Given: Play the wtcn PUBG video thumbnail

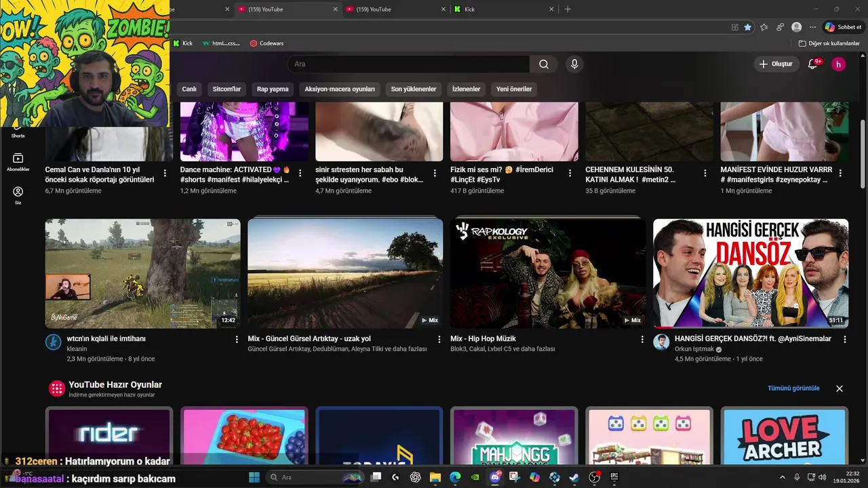Looking at the screenshot, I should [142, 273].
